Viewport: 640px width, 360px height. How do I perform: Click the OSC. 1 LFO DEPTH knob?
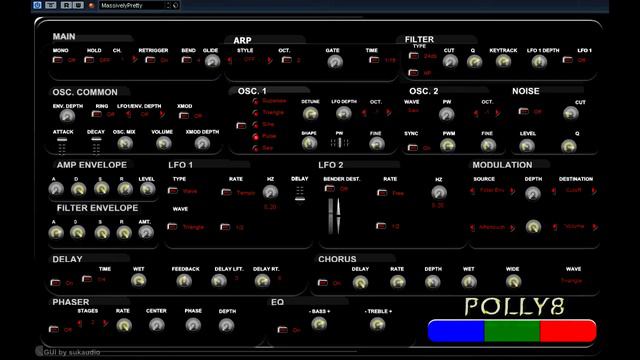click(344, 113)
